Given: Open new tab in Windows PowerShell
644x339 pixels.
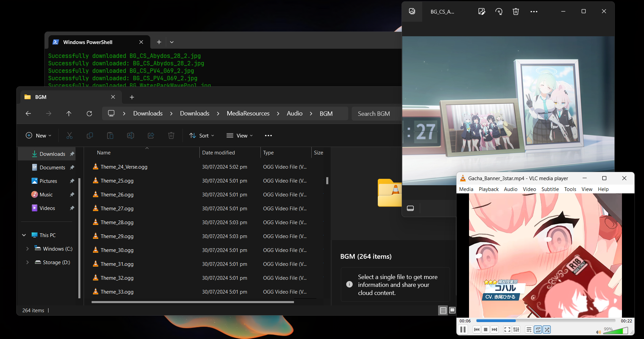Looking at the screenshot, I should (x=159, y=42).
